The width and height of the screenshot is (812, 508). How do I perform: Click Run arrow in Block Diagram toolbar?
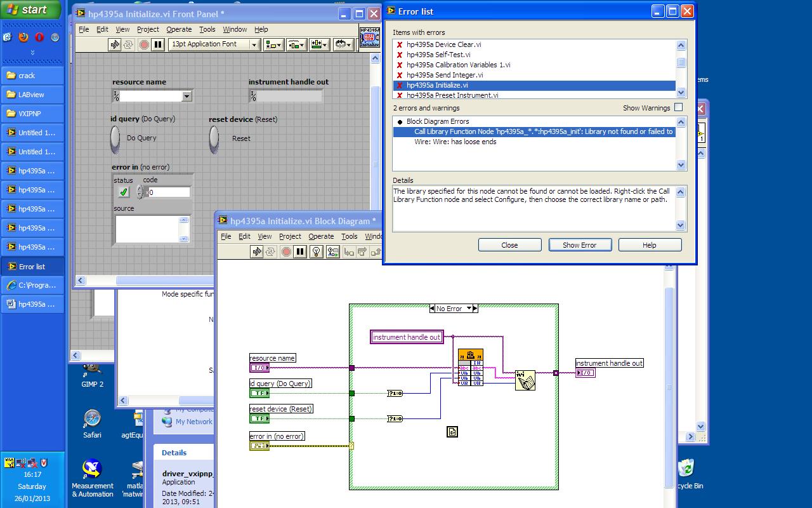(256, 252)
